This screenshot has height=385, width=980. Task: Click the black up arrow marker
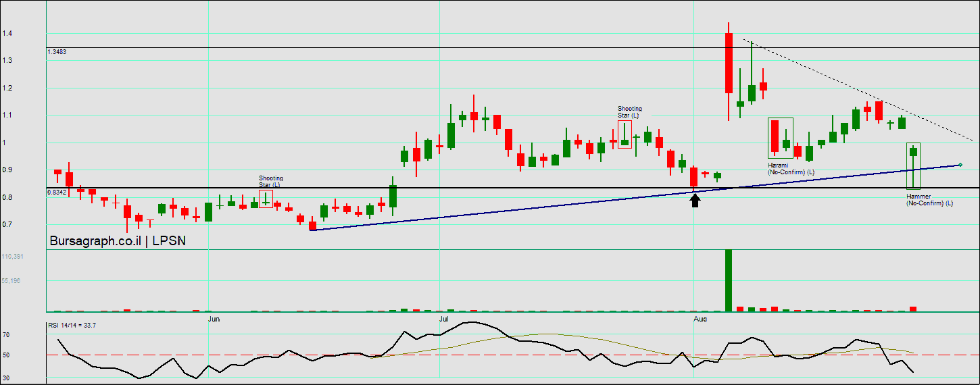[695, 200]
